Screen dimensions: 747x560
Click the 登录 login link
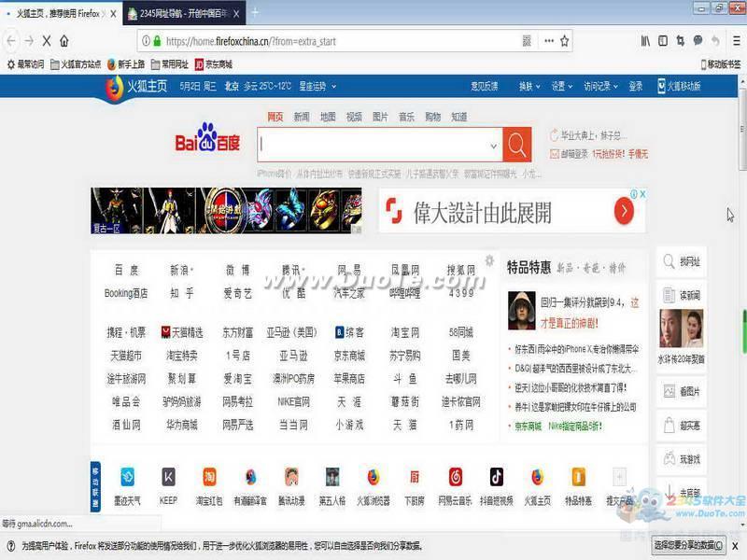(x=636, y=86)
